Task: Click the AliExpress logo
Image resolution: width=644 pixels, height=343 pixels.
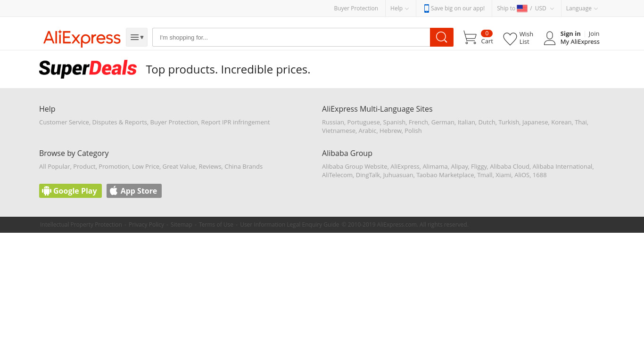Action: [x=82, y=38]
